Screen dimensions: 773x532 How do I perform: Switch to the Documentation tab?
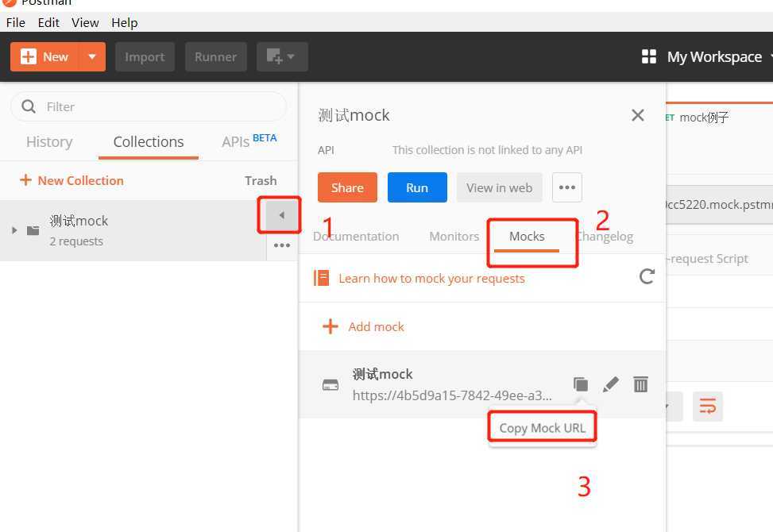tap(356, 237)
